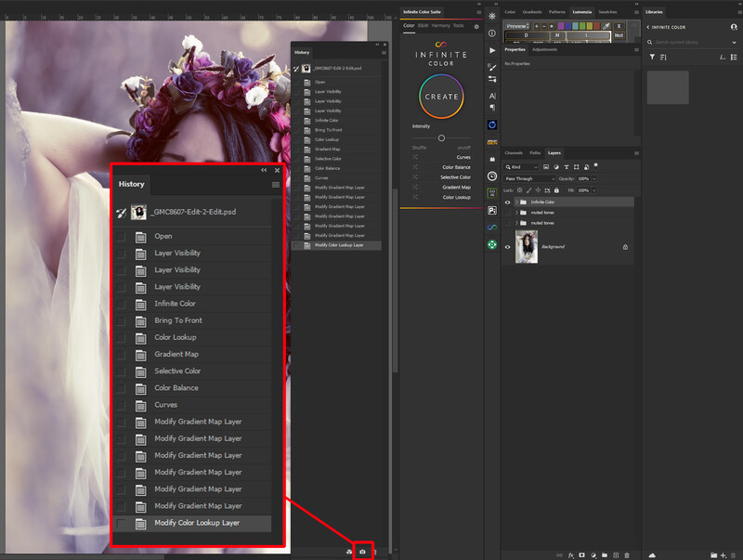743x560 pixels.
Task: Click the PI plugin panel icon
Action: 492,211
